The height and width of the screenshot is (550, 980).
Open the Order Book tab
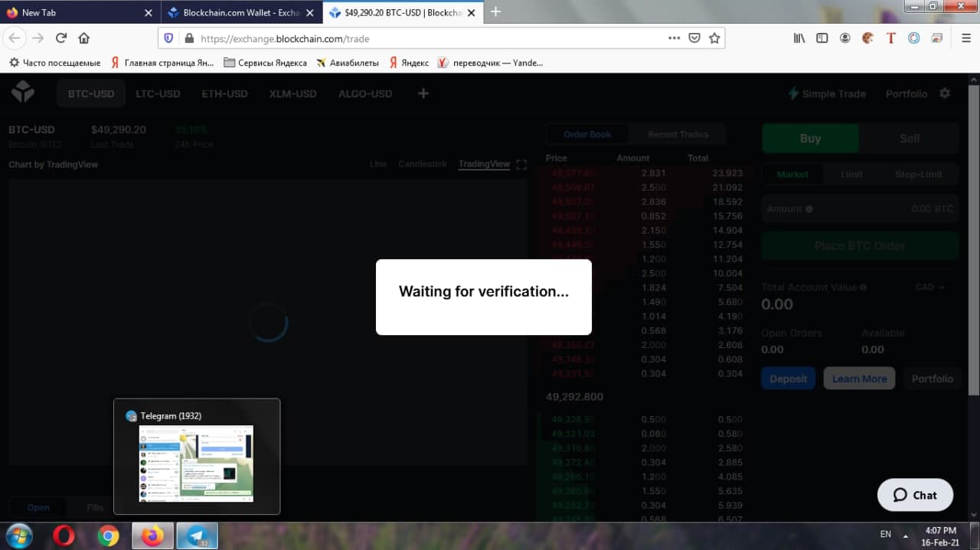587,135
